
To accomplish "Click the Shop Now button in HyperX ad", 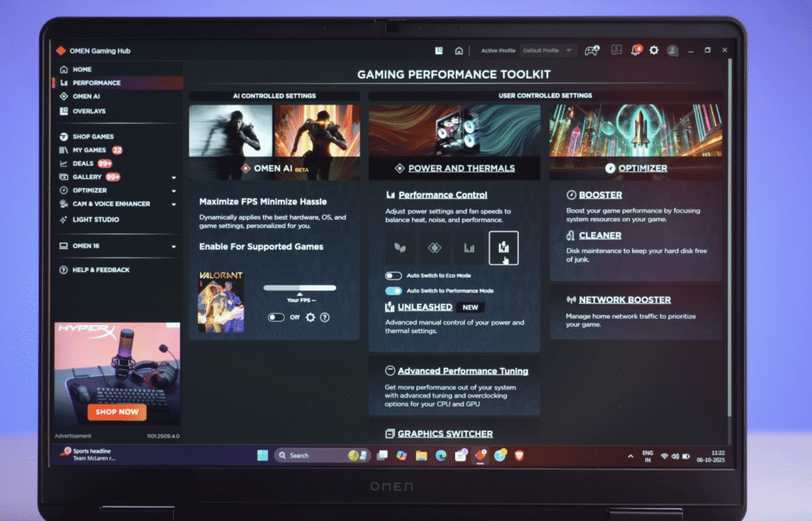I will [x=117, y=412].
